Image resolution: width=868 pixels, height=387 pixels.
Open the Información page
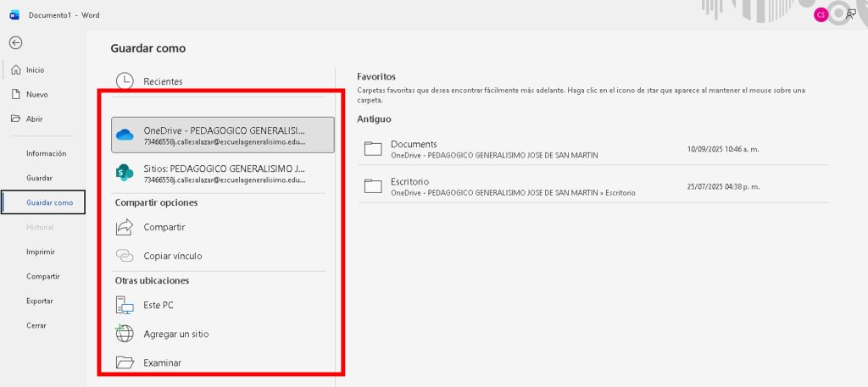pyautogui.click(x=46, y=153)
